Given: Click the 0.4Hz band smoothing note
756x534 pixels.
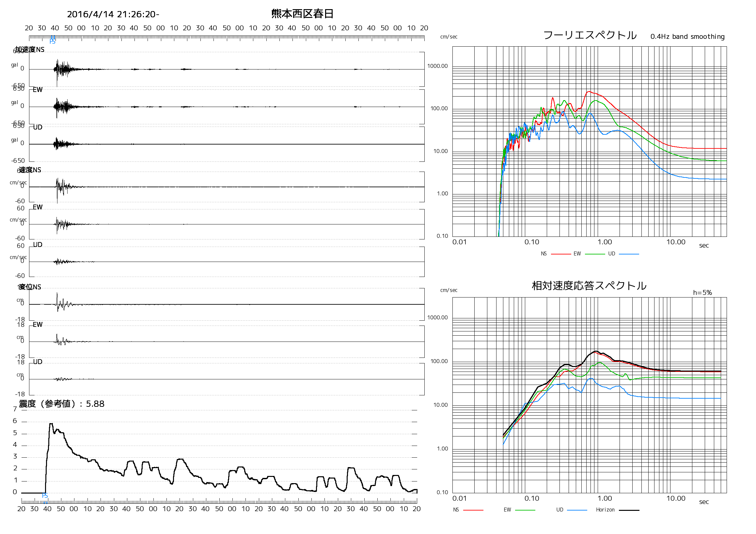Looking at the screenshot, I should [x=687, y=37].
